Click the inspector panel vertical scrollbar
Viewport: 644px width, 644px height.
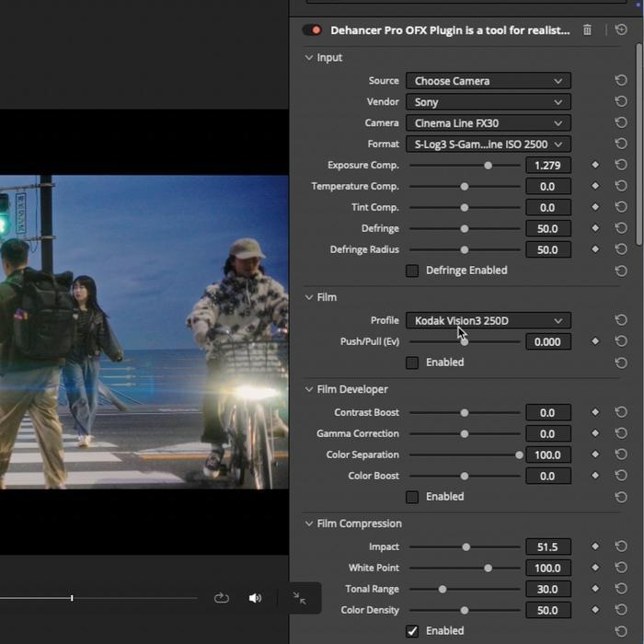tap(639, 144)
